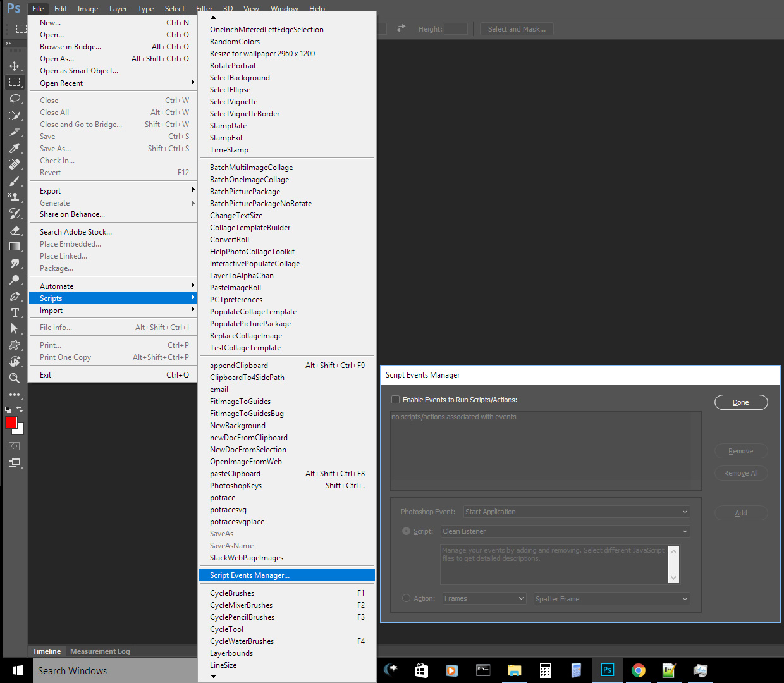Click the Remove All button
784x683 pixels.
pyautogui.click(x=740, y=472)
